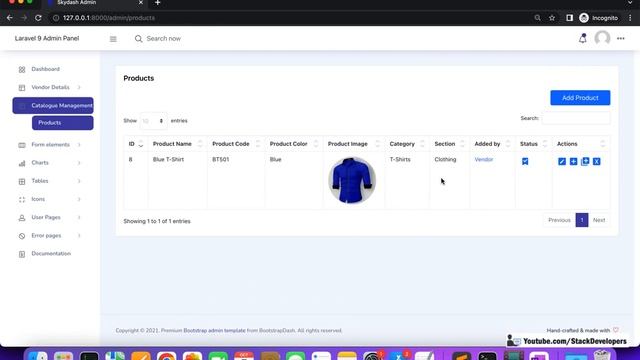
Task: Focus the Search now header field
Action: pyautogui.click(x=164, y=39)
